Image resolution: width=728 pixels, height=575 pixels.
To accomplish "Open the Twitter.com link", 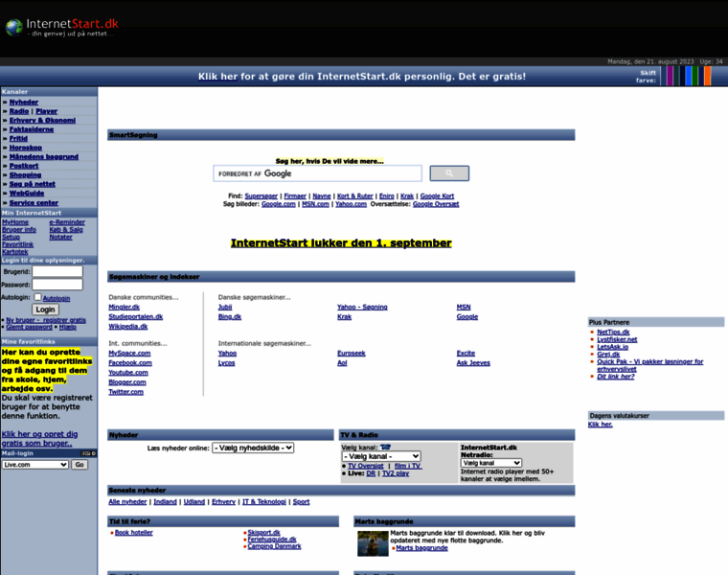I will [x=125, y=392].
